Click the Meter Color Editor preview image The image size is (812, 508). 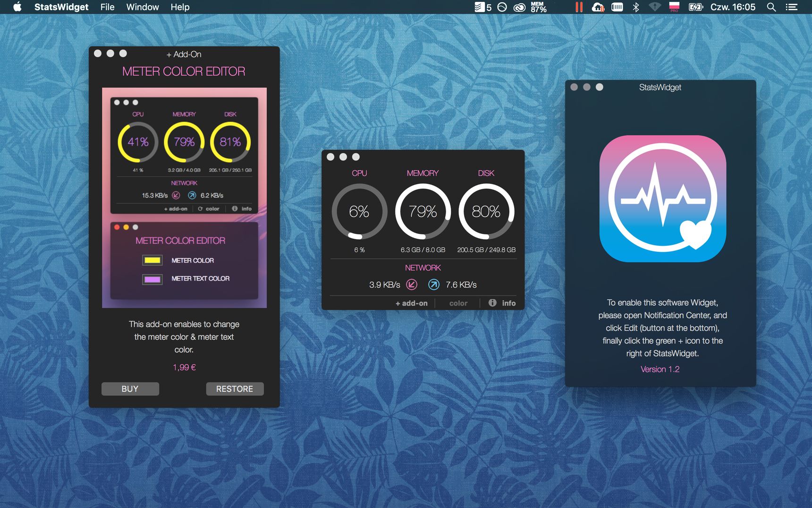click(x=184, y=198)
